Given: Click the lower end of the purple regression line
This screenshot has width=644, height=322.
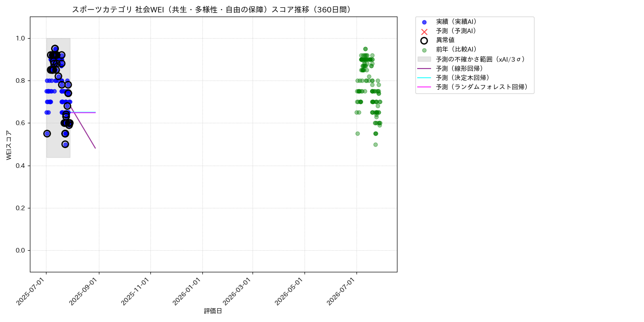Looking at the screenshot, I should coord(95,148).
